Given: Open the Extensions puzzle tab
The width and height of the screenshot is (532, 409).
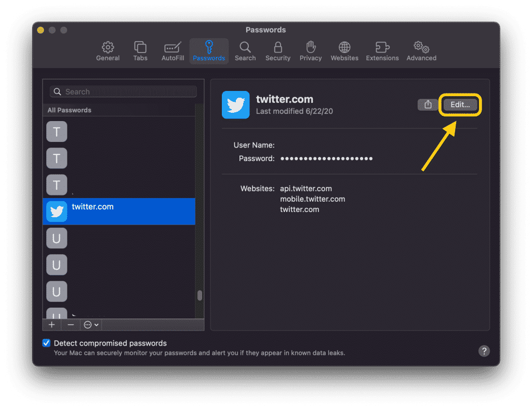Looking at the screenshot, I should pos(382,51).
